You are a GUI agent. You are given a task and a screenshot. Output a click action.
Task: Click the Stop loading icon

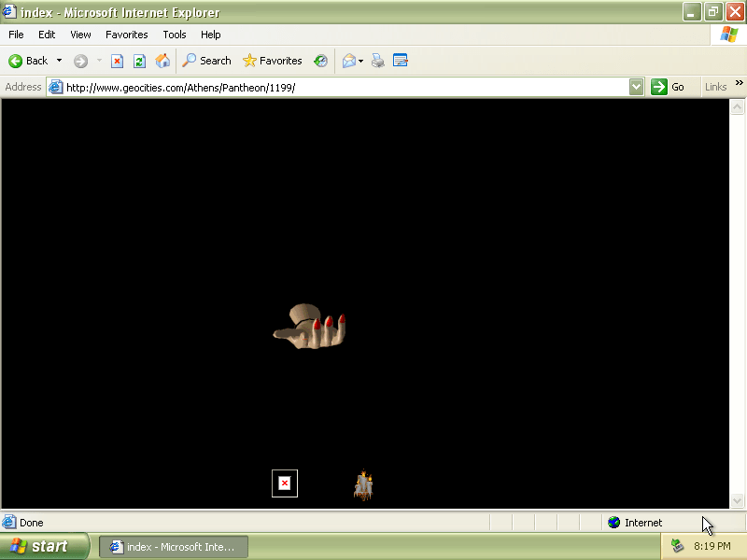117,61
